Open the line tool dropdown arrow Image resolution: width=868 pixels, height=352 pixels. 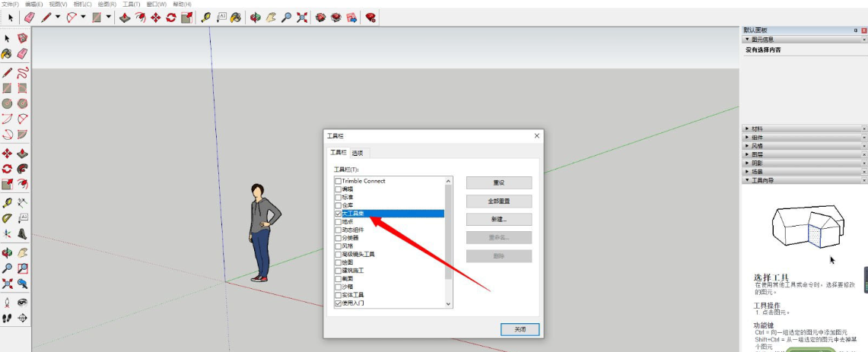[58, 17]
